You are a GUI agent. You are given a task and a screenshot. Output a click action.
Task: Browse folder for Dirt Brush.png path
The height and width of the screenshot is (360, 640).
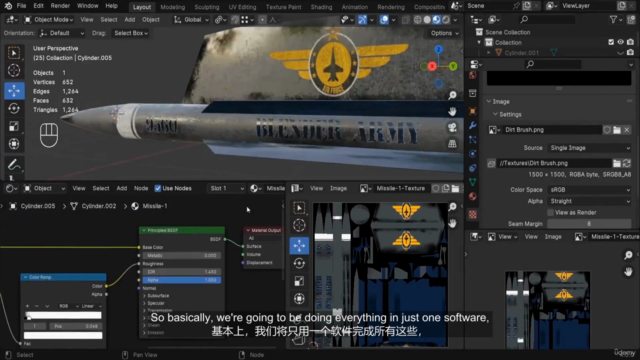(617, 163)
